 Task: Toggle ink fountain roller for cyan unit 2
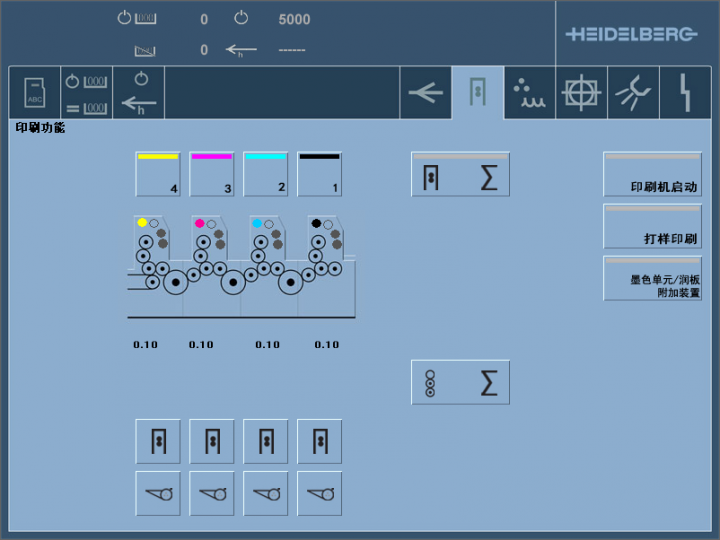pyautogui.click(x=265, y=494)
